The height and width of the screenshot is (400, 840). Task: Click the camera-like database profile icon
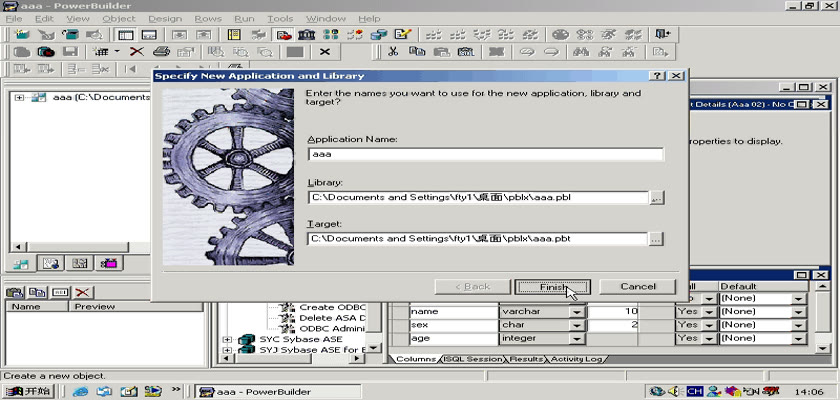46,52
